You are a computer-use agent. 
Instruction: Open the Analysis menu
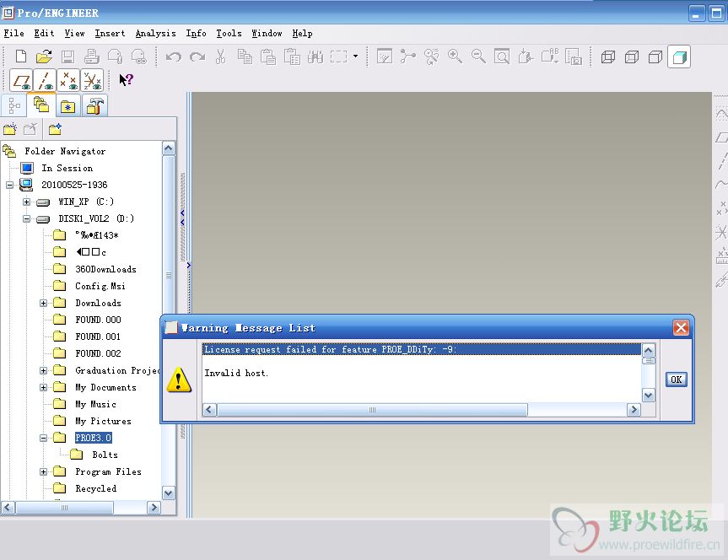point(155,34)
